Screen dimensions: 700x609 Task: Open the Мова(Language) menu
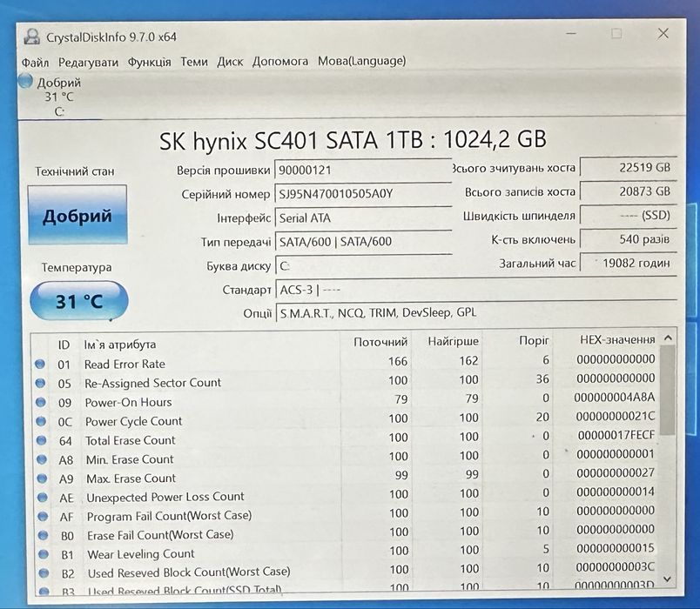coord(361,60)
